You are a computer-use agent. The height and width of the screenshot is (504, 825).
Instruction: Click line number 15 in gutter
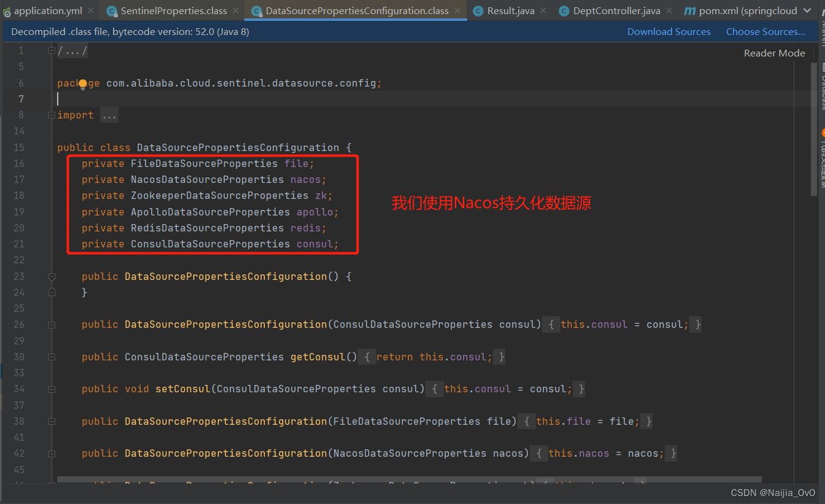(x=18, y=147)
